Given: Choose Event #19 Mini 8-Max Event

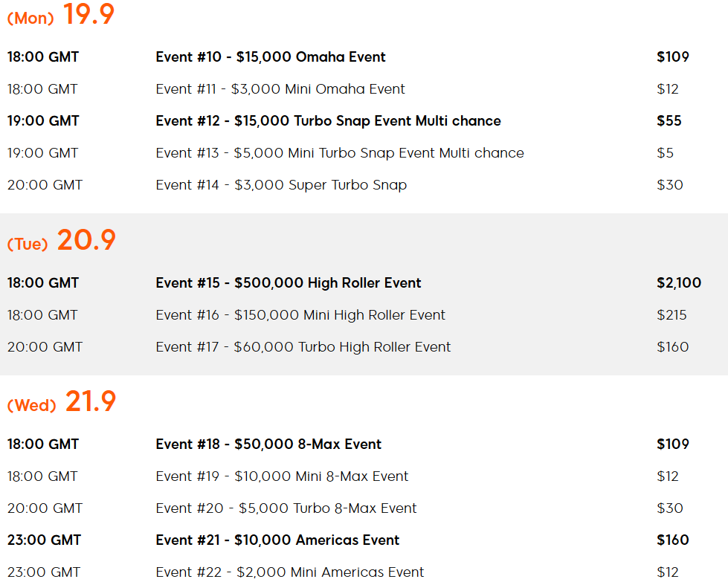Looking at the screenshot, I should (282, 476).
